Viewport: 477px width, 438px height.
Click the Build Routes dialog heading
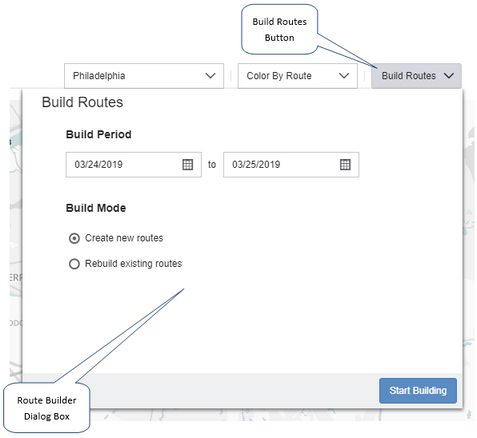pyautogui.click(x=82, y=102)
